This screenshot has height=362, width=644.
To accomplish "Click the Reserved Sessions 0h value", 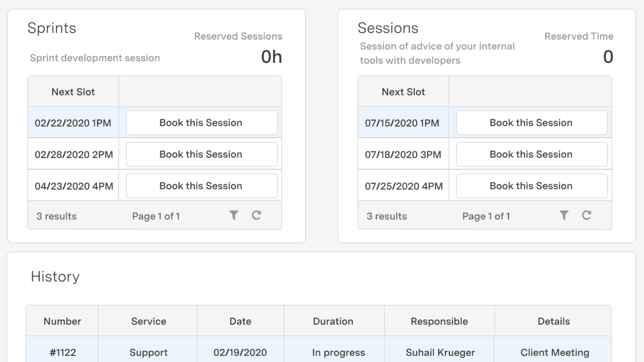I will point(272,57).
